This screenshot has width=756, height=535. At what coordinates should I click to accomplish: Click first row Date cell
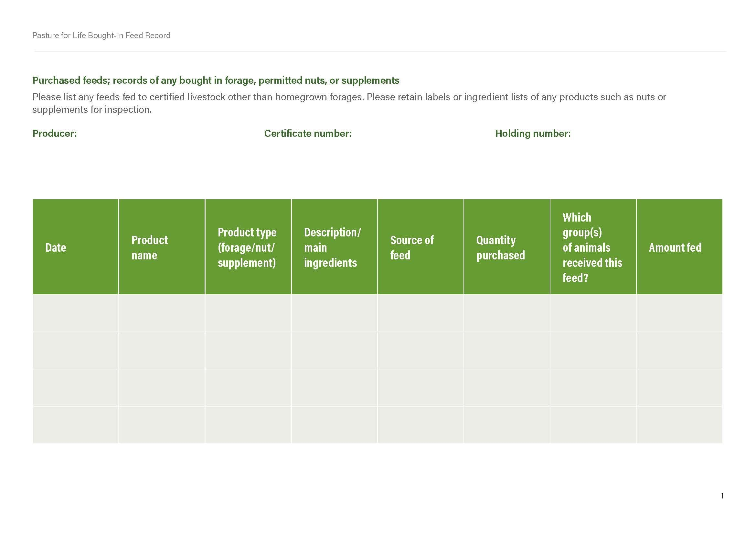pyautogui.click(x=75, y=313)
